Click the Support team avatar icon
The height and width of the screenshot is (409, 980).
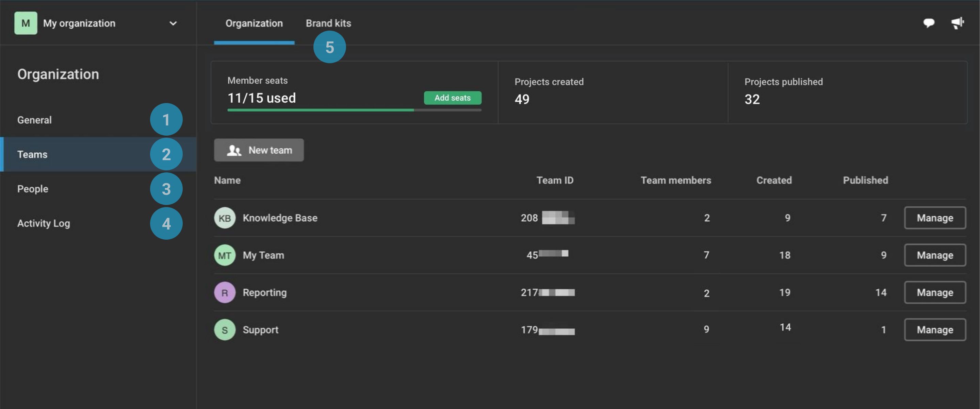(225, 329)
